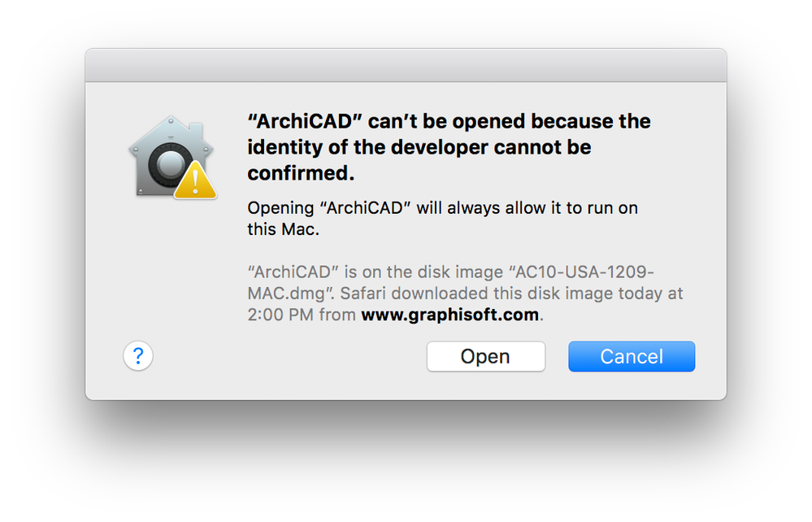The image size is (812, 522).
Task: Open help via the question mark button
Action: 138,355
